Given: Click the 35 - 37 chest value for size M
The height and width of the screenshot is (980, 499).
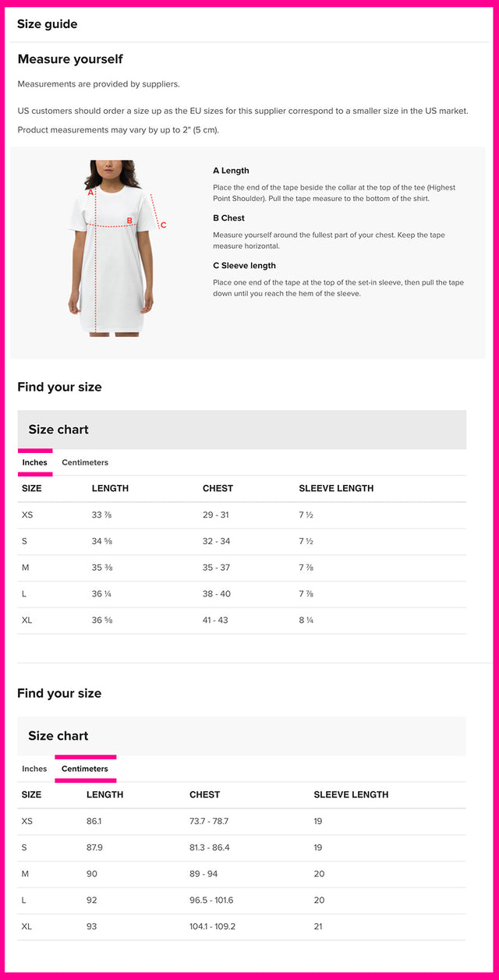Looking at the screenshot, I should pyautogui.click(x=216, y=568).
